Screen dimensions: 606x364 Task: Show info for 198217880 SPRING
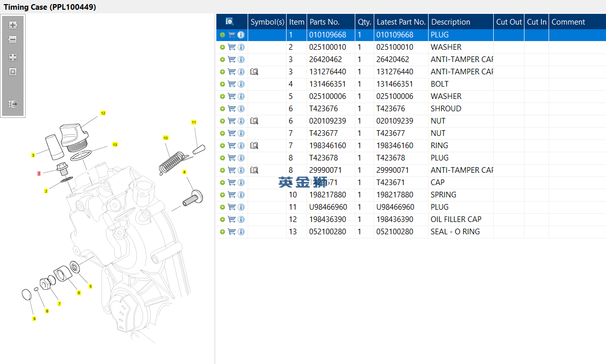click(241, 195)
